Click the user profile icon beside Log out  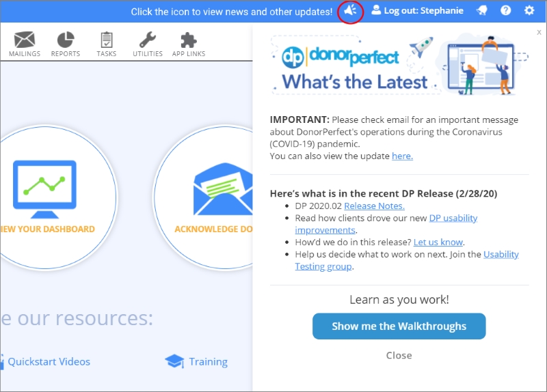click(376, 10)
